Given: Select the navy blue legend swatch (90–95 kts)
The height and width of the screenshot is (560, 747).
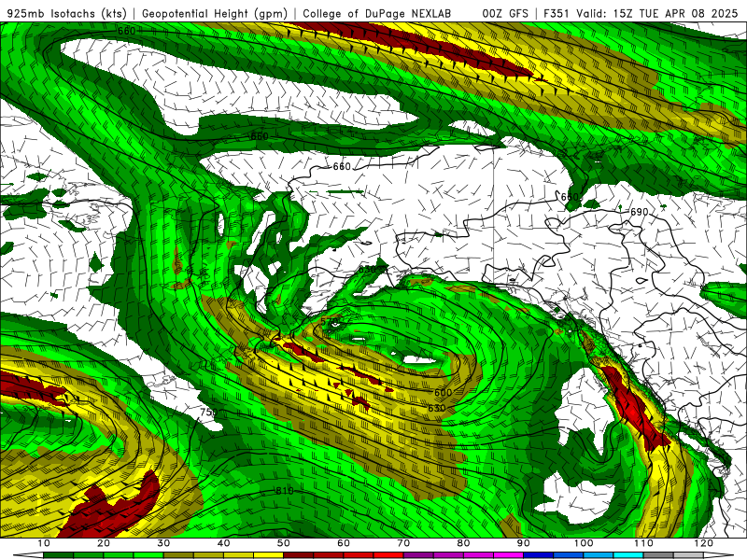Looking at the screenshot, I should click(x=539, y=555).
